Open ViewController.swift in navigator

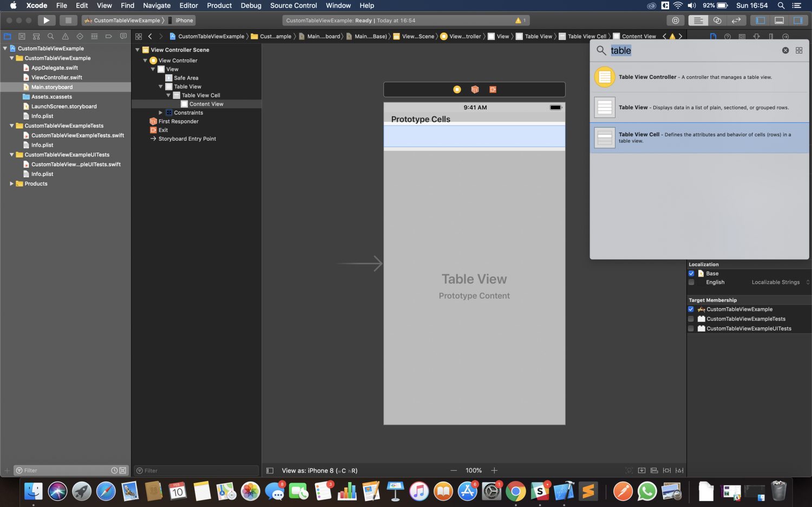[x=56, y=77]
